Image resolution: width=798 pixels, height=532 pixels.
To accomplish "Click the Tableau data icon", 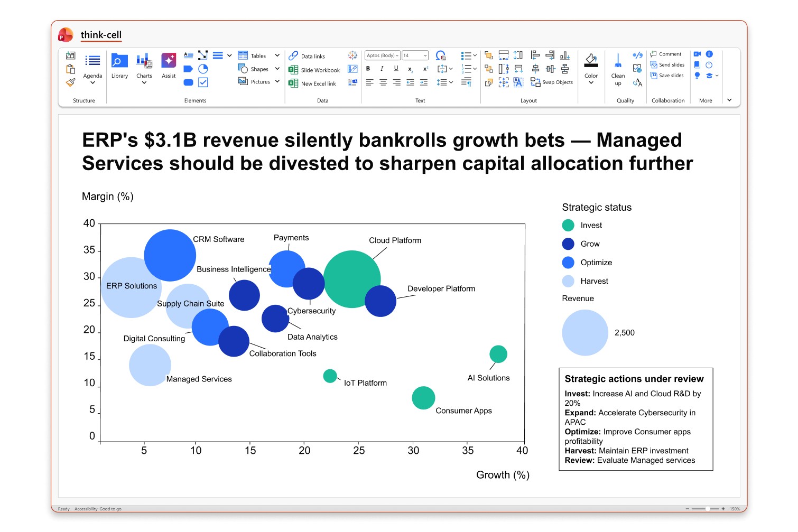I will click(x=352, y=55).
